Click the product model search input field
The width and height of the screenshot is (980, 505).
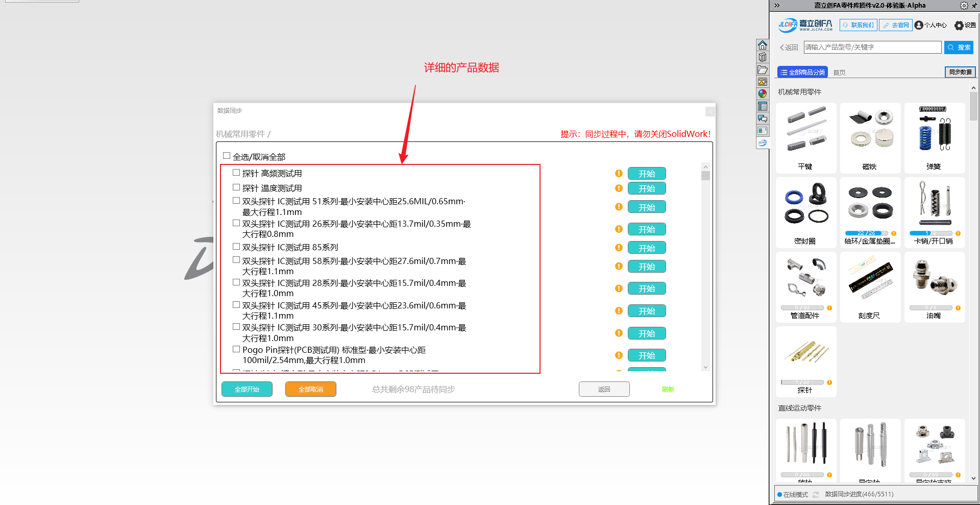(x=872, y=47)
